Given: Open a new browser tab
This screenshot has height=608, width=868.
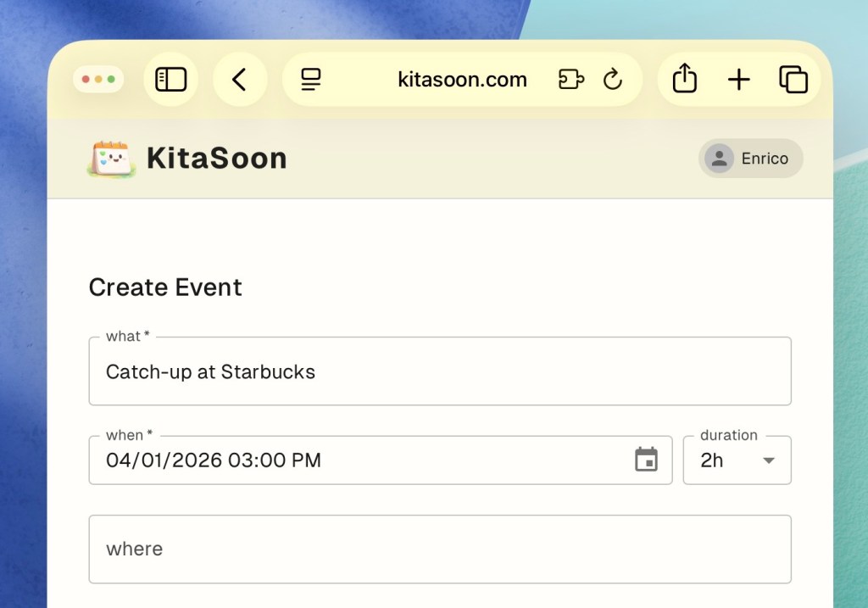Looking at the screenshot, I should [739, 80].
